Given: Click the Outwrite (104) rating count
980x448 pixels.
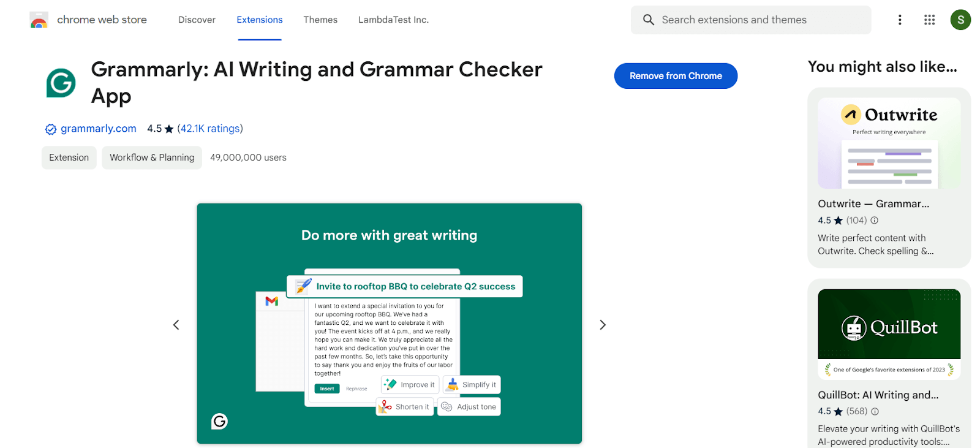Looking at the screenshot, I should pyautogui.click(x=856, y=220).
